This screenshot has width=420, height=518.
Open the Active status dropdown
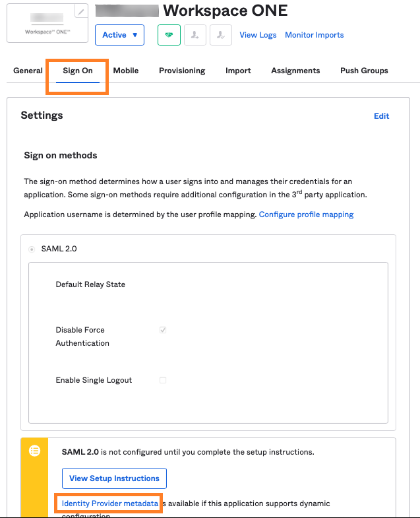[x=119, y=35]
